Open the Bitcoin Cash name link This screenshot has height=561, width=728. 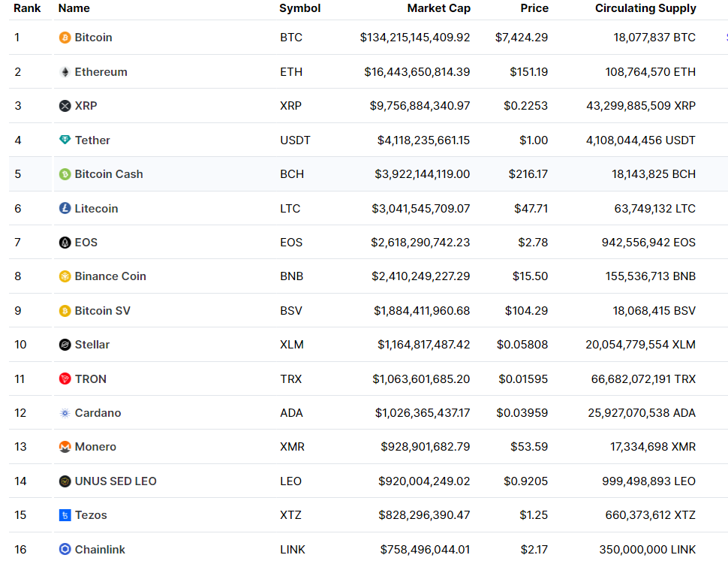click(109, 174)
